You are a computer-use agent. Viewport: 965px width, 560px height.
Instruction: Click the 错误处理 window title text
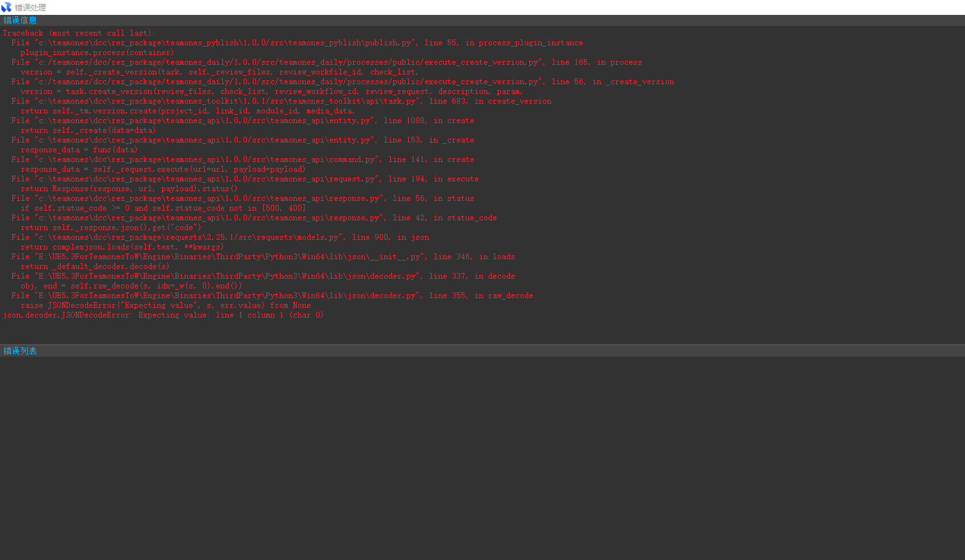pos(30,8)
